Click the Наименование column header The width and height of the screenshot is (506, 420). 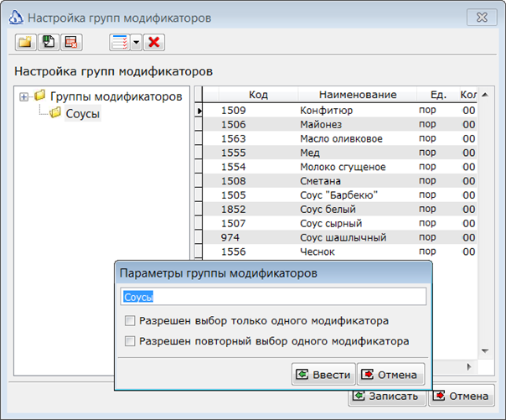(x=358, y=95)
